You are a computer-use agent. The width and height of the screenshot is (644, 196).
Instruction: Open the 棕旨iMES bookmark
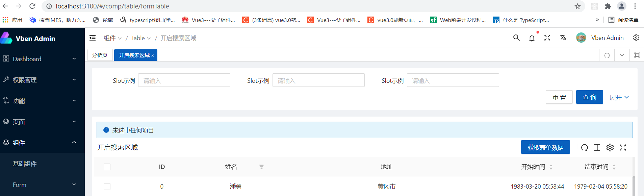click(57, 20)
